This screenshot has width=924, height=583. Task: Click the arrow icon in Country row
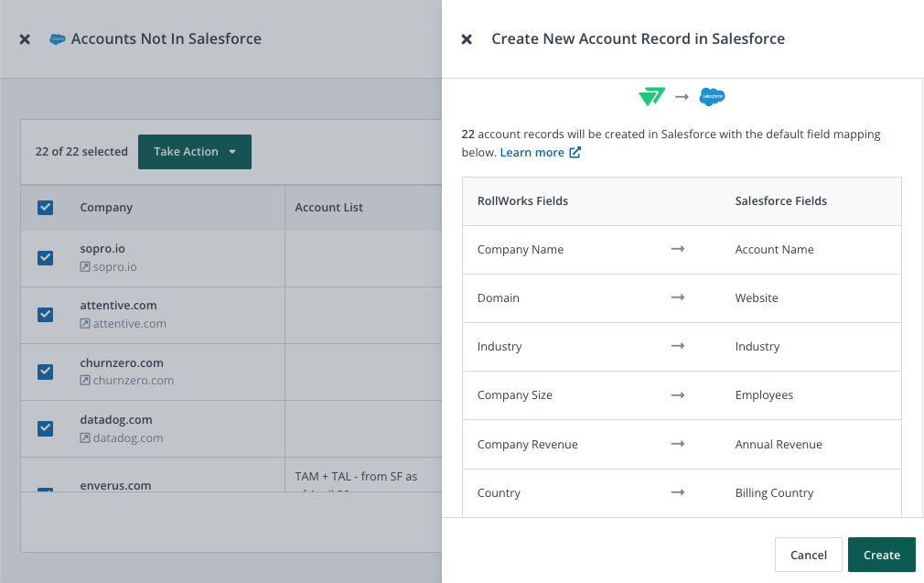[678, 492]
